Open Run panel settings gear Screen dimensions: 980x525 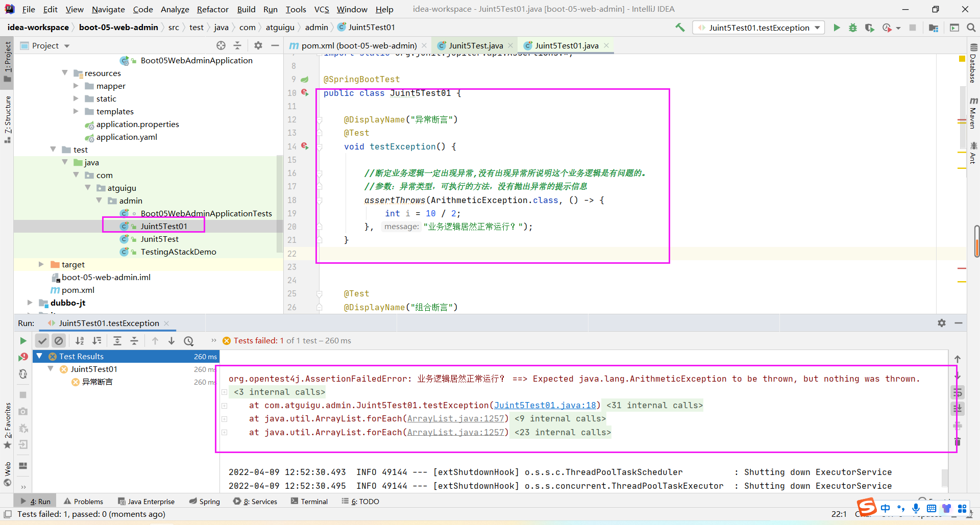click(x=942, y=323)
